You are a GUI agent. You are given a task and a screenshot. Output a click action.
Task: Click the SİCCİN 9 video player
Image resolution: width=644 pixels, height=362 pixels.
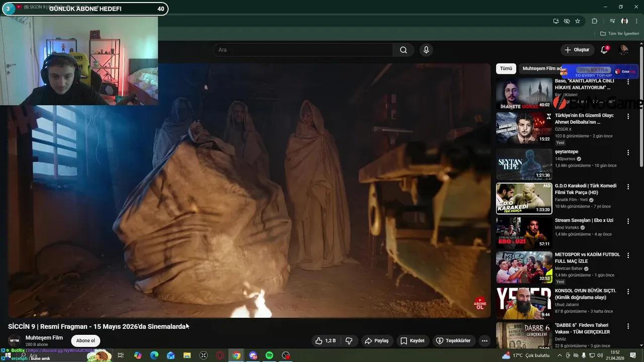tap(249, 191)
